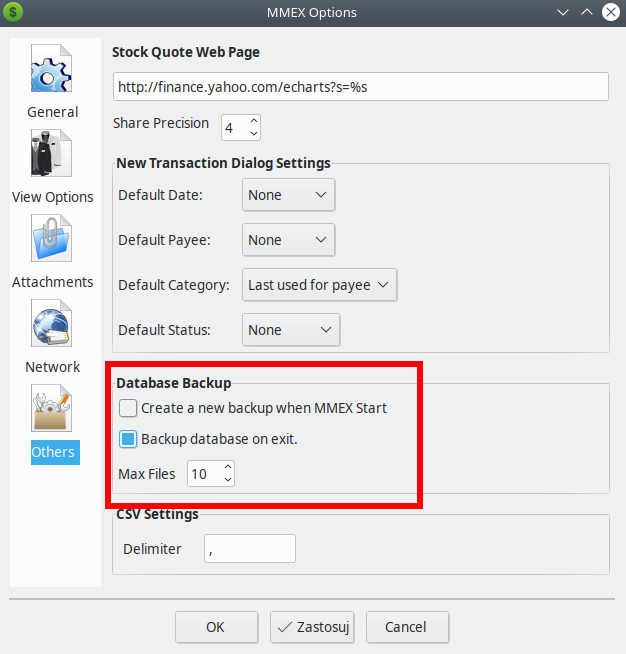Increase Share Precision value
626x654 pixels.
(x=254, y=121)
